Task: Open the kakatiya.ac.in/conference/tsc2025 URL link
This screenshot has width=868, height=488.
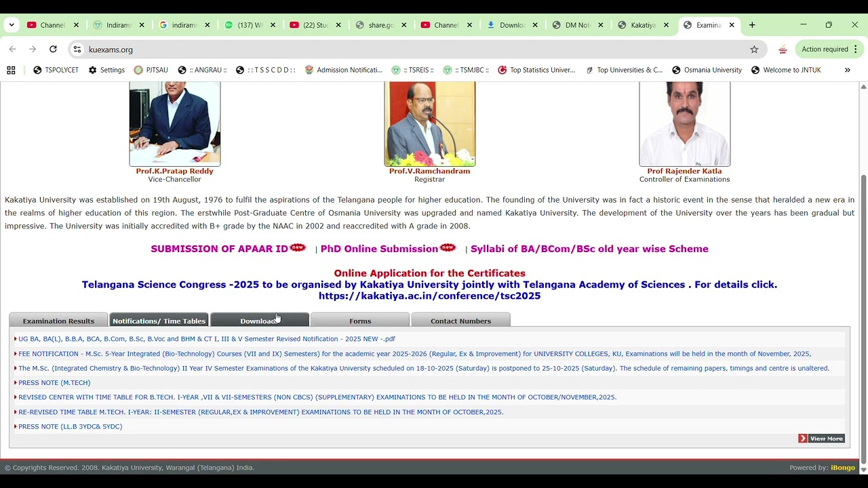Action: (429, 296)
